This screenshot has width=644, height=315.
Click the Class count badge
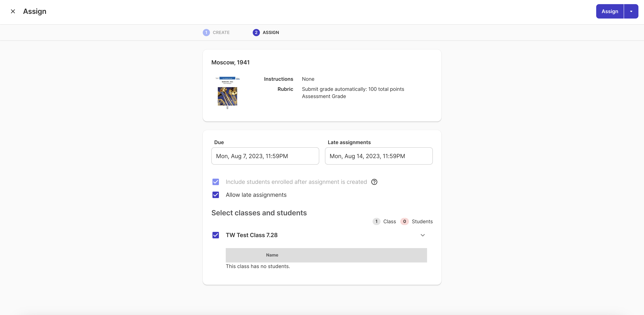click(x=376, y=221)
